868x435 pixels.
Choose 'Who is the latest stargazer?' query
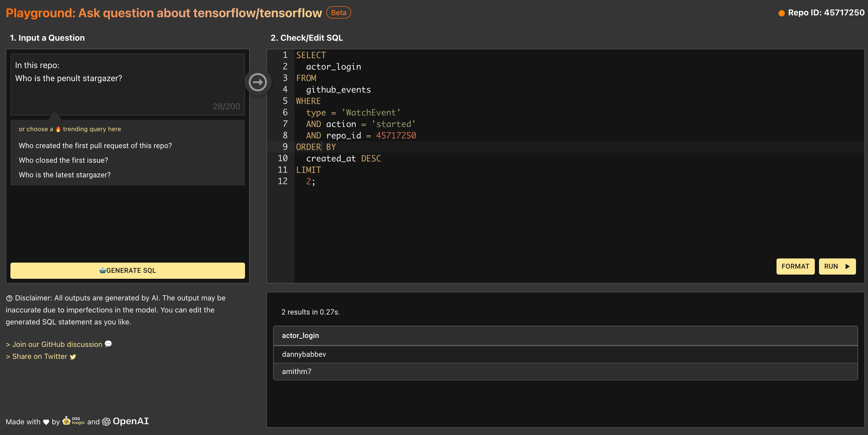[65, 175]
